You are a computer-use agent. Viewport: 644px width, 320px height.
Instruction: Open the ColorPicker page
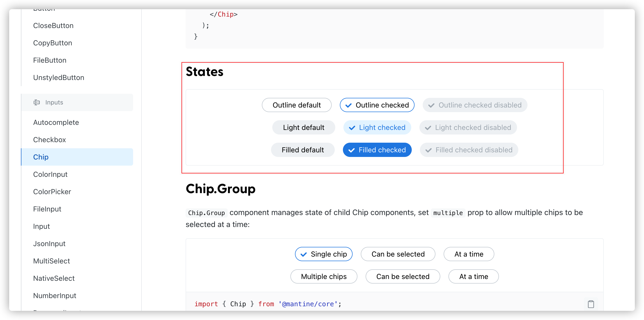point(52,192)
